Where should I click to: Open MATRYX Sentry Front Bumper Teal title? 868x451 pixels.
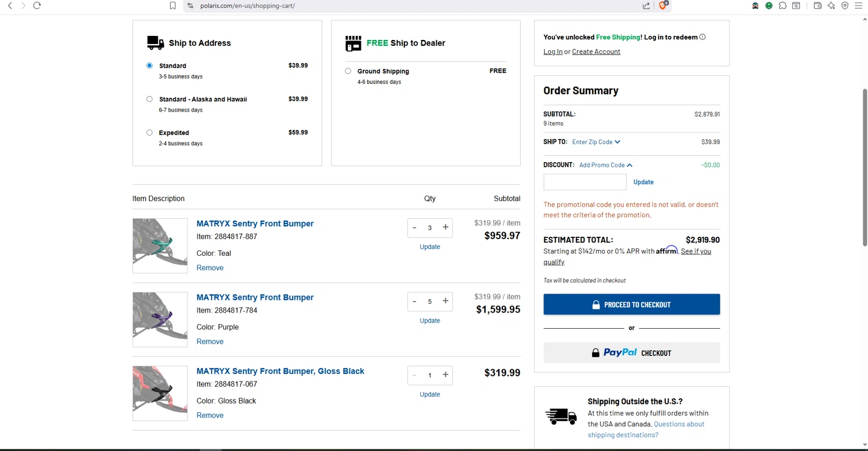coord(255,223)
